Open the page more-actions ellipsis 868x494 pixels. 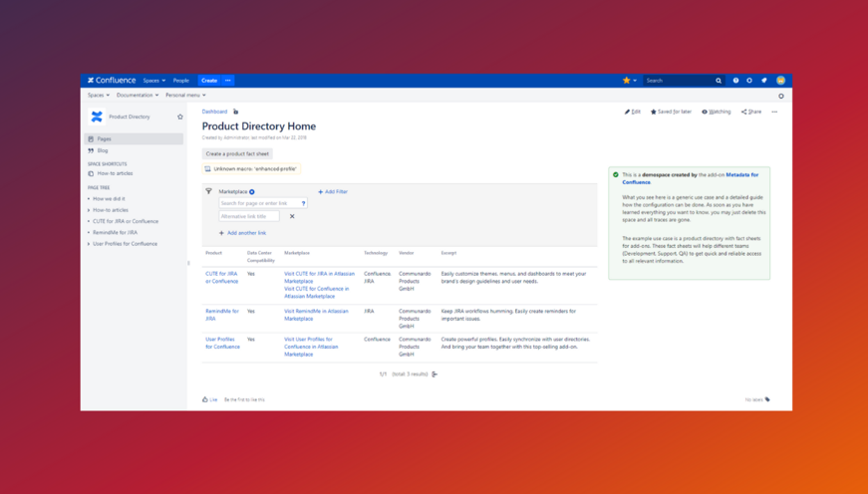[x=774, y=112]
